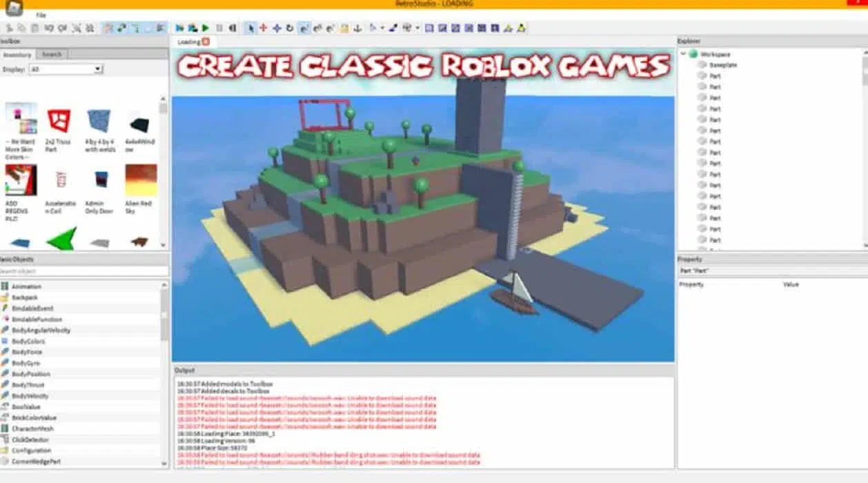
Task: Click BodyVelocity in the Basic Objects list
Action: [x=30, y=396]
